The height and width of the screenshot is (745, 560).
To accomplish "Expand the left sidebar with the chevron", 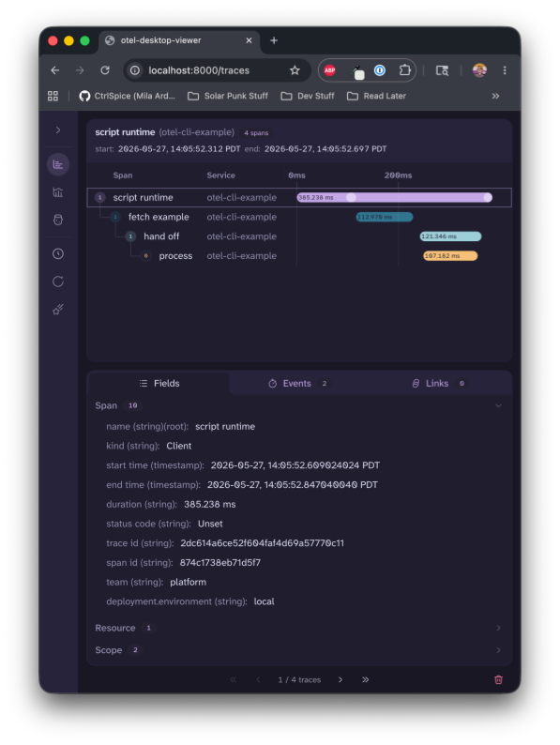I will coord(58,130).
